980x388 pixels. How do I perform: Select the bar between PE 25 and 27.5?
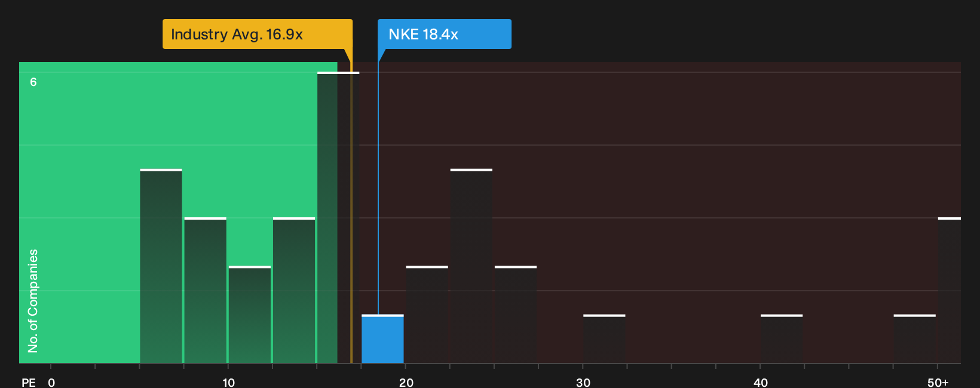pos(516,315)
